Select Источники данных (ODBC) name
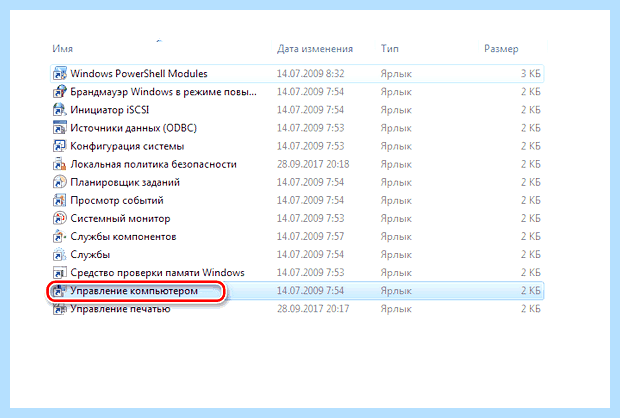 point(133,128)
